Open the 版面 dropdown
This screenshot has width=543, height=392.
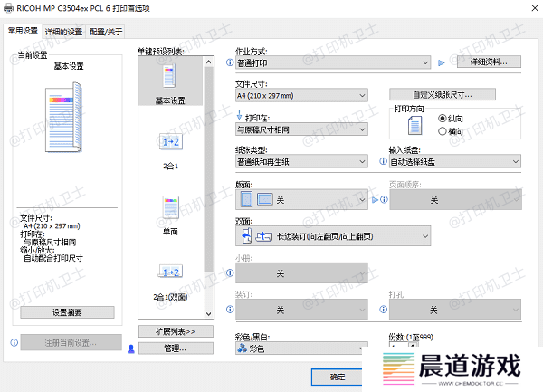(301, 199)
